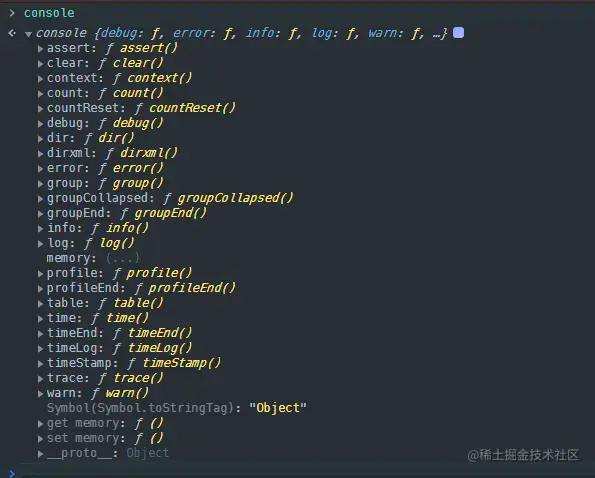Select the Symbol.toStringTag "Object" value
Screen dimensions: 595x478
pos(277,408)
